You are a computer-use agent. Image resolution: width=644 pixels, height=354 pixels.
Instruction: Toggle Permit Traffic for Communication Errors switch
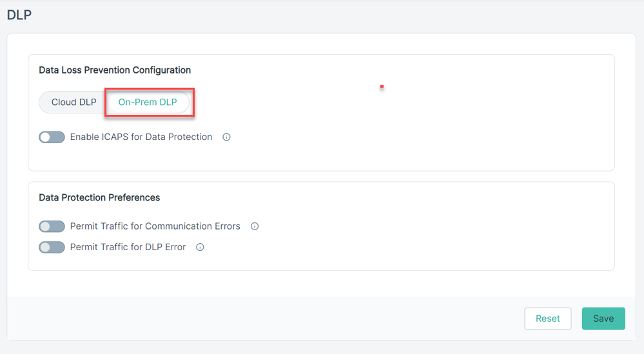[x=52, y=226]
